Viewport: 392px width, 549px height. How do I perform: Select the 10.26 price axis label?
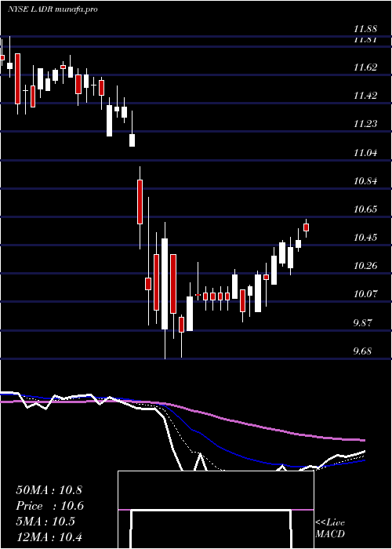click(365, 266)
